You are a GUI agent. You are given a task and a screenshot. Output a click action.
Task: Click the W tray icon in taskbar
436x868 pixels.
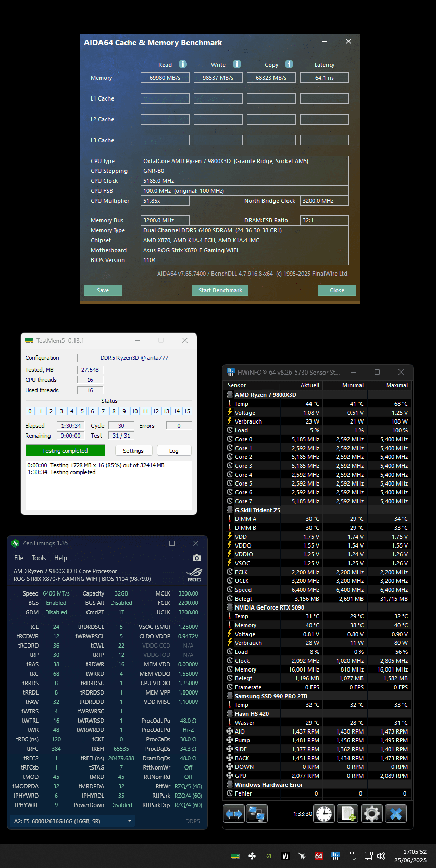(285, 855)
